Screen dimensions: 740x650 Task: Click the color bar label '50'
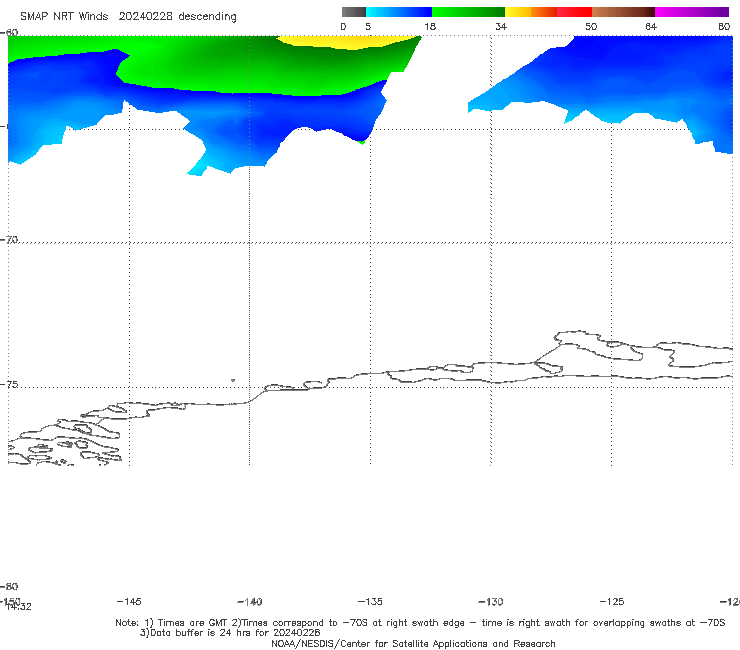pos(591,26)
